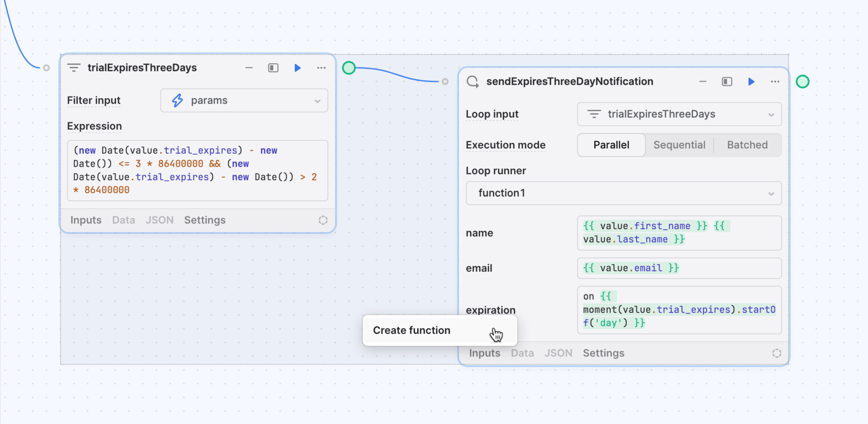Click filter icon beside trialExpiresThreeDays title

(74, 68)
